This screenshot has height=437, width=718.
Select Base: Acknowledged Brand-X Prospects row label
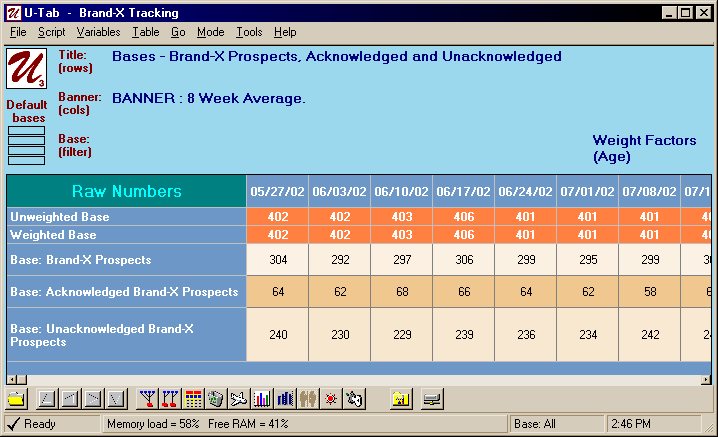[x=126, y=292]
